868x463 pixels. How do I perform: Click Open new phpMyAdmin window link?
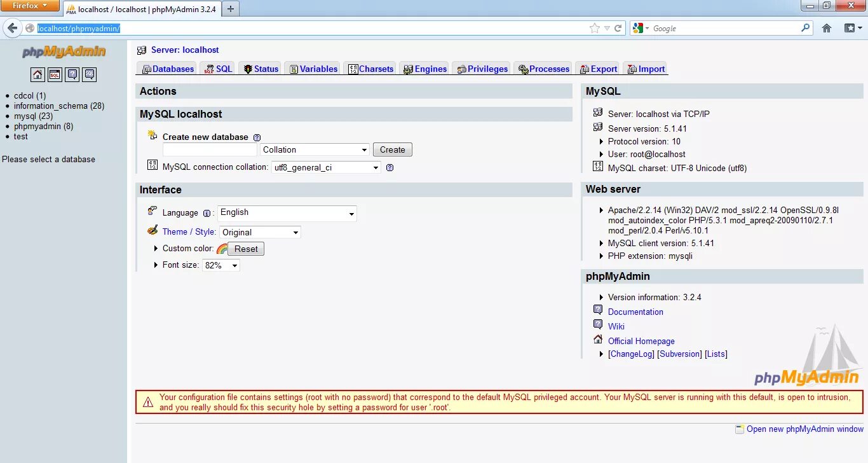click(805, 429)
